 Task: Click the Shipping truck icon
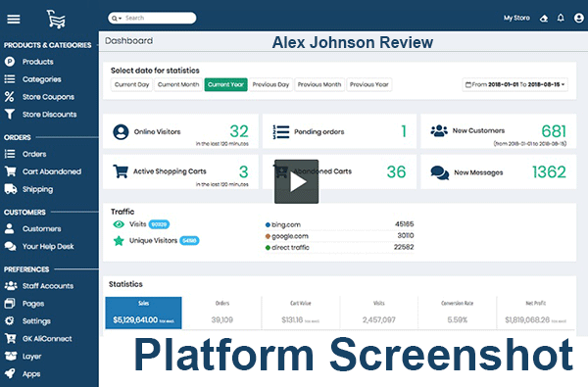coord(11,189)
